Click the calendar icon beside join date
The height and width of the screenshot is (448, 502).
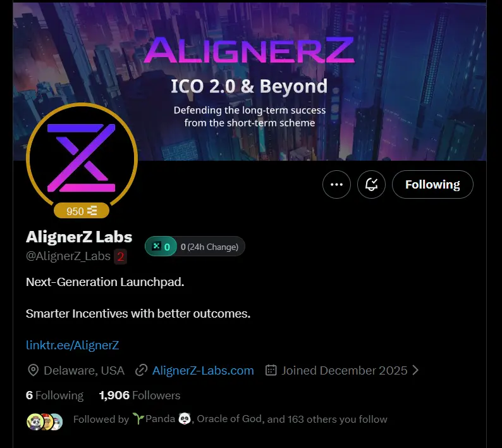coord(271,370)
